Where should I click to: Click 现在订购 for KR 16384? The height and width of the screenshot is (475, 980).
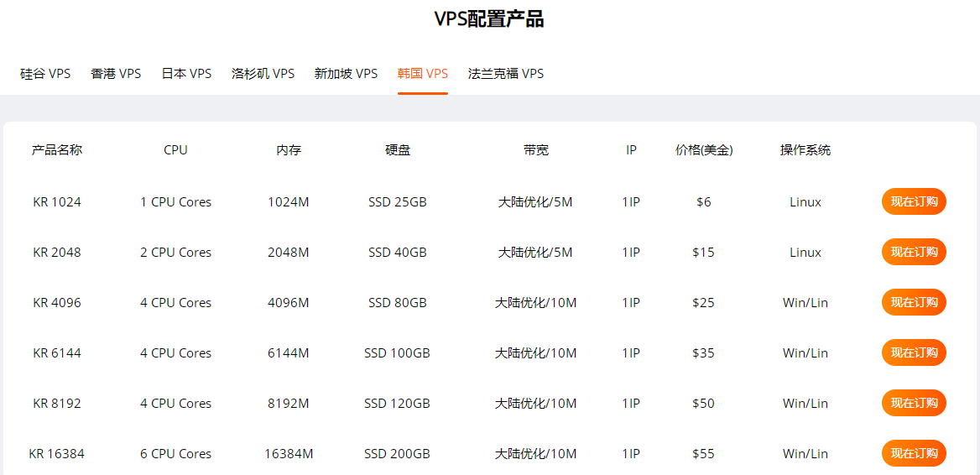coord(913,453)
